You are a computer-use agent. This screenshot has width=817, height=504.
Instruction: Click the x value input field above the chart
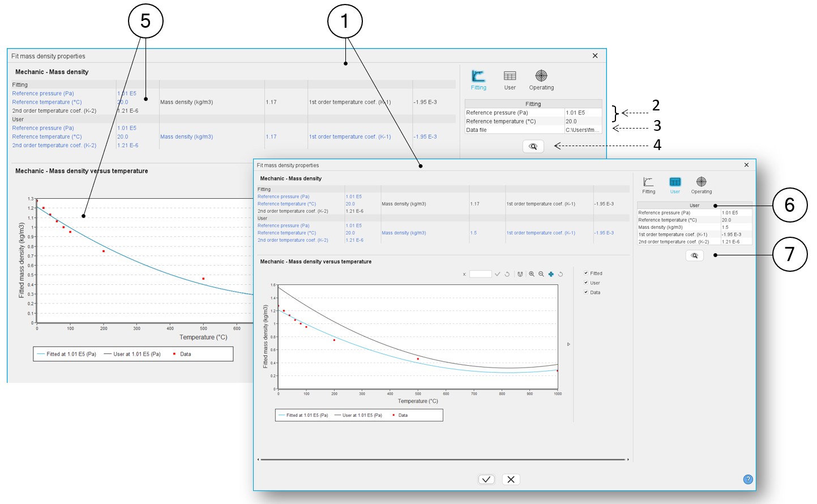click(x=481, y=274)
